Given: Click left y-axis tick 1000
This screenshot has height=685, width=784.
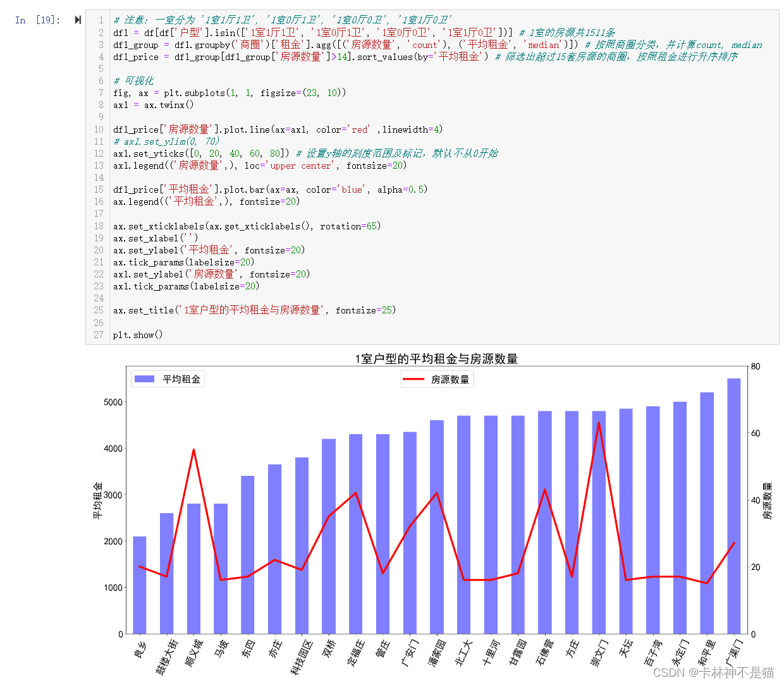Looking at the screenshot, I should [x=113, y=588].
